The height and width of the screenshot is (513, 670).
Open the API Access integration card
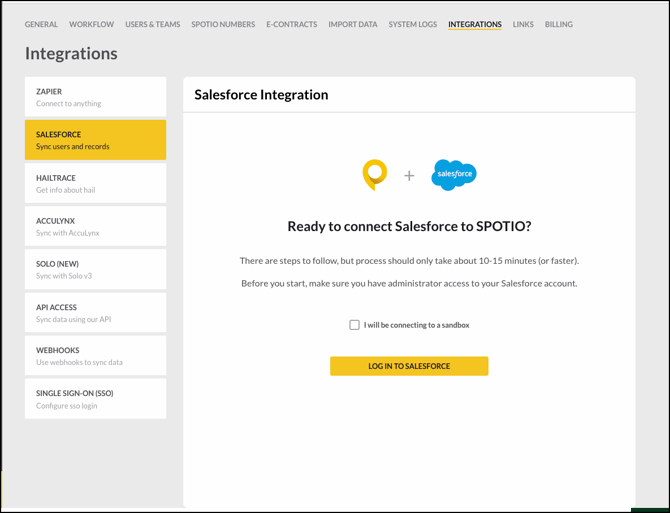95,313
